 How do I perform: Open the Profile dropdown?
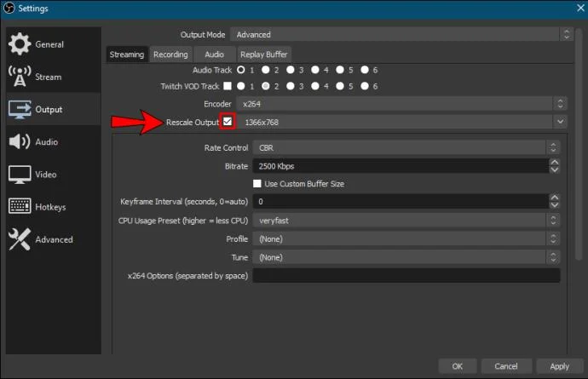(406, 238)
